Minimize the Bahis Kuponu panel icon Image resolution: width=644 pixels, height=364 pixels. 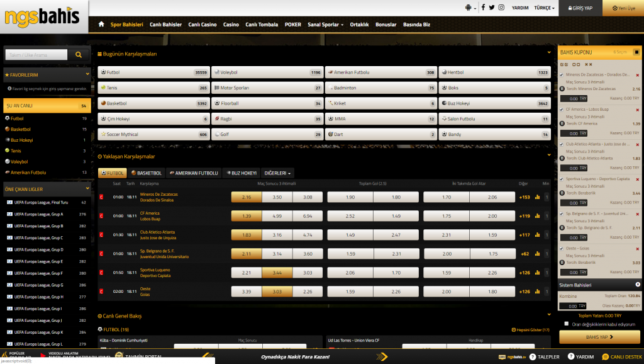(x=637, y=52)
